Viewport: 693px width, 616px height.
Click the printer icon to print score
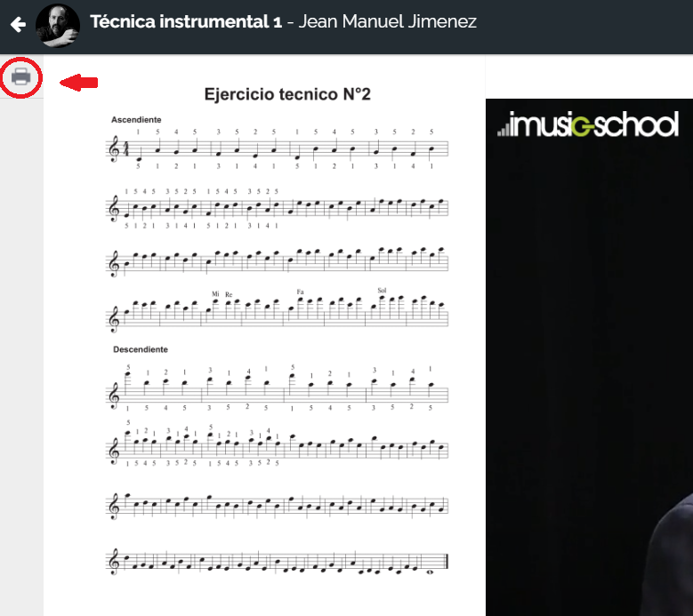[x=20, y=77]
